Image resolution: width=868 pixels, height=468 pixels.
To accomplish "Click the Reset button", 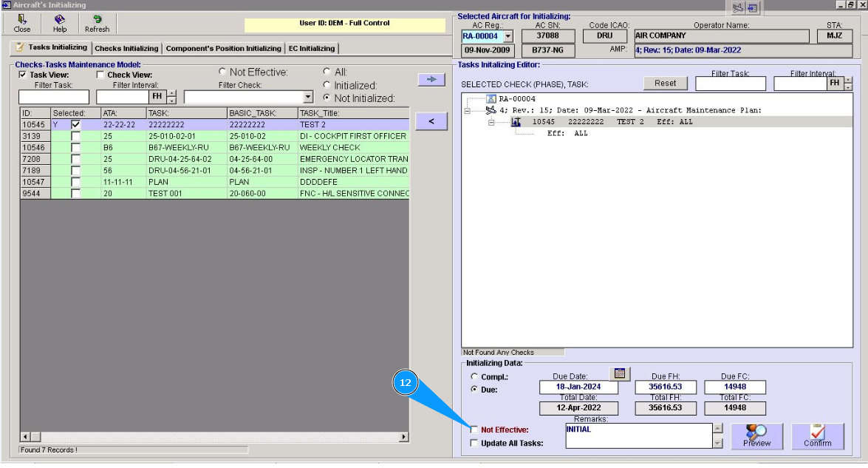I will click(x=666, y=83).
